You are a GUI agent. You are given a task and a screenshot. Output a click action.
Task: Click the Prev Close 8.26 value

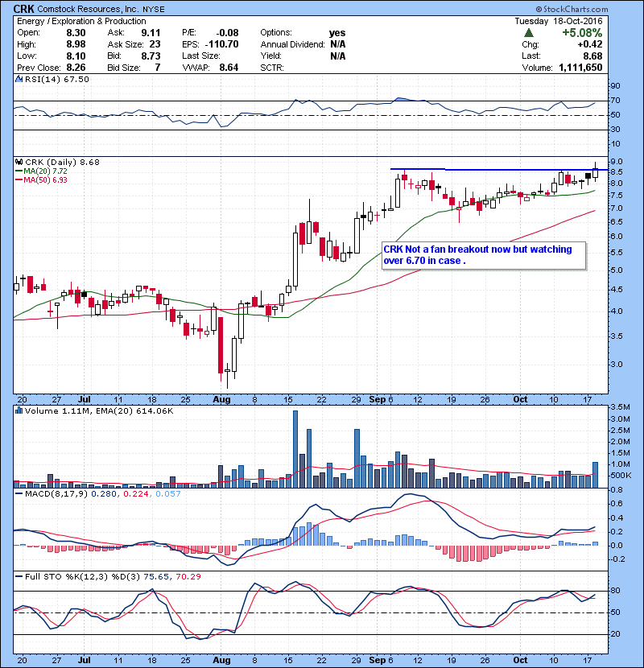[x=76, y=68]
